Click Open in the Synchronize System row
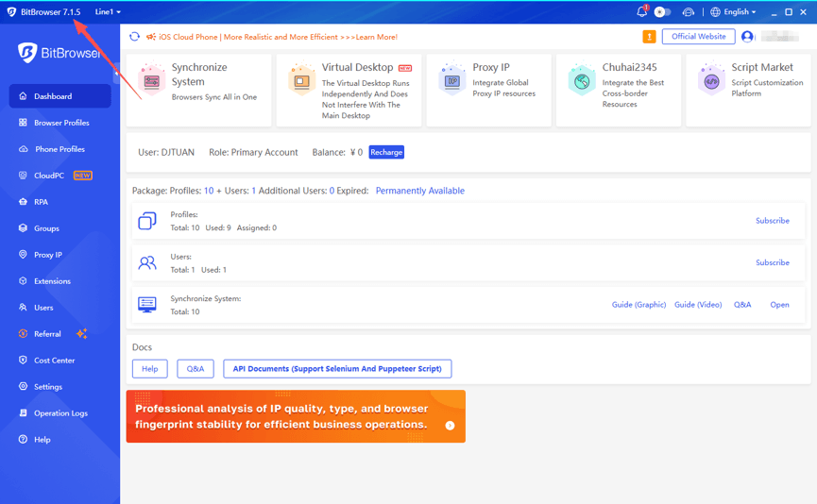Viewport: 817px width, 504px height. (x=779, y=305)
